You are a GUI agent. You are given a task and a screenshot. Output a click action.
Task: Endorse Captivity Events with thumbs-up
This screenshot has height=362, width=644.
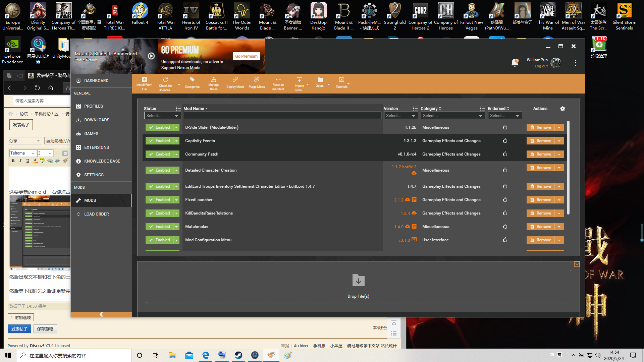pos(505,141)
